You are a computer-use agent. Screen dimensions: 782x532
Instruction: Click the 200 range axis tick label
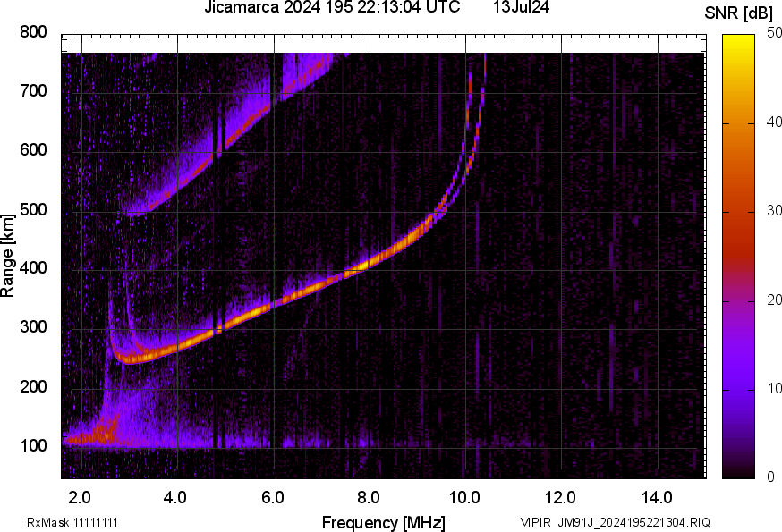(33, 386)
